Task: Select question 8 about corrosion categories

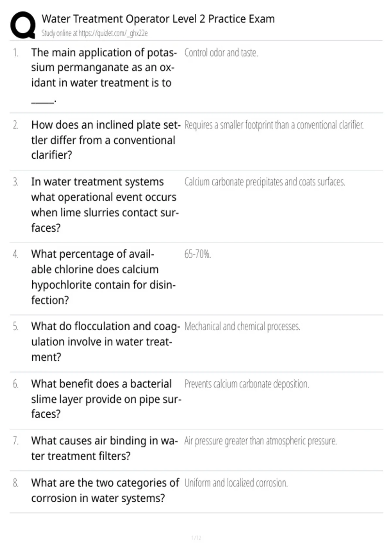Action: (x=105, y=490)
